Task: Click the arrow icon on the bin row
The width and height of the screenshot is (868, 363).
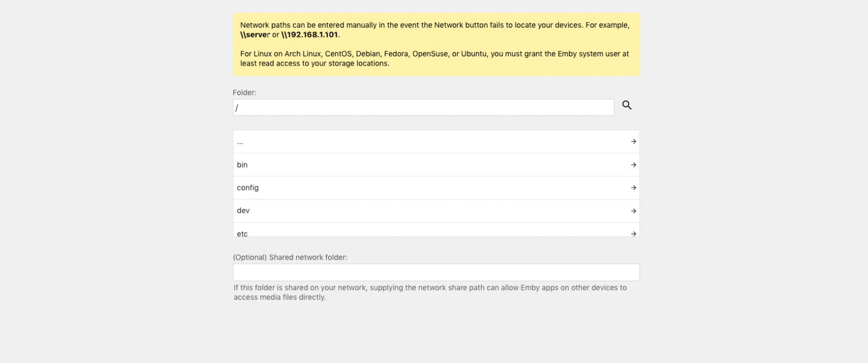Action: tap(633, 165)
